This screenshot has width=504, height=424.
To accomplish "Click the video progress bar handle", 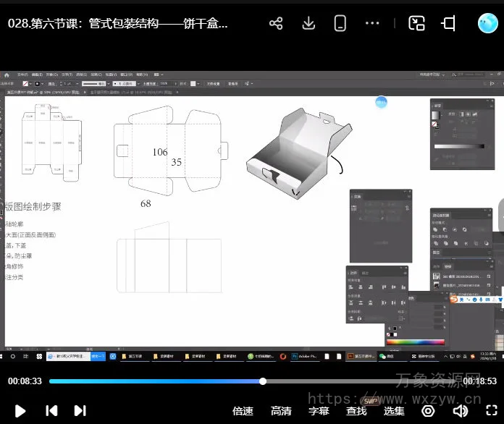I will tap(263, 381).
